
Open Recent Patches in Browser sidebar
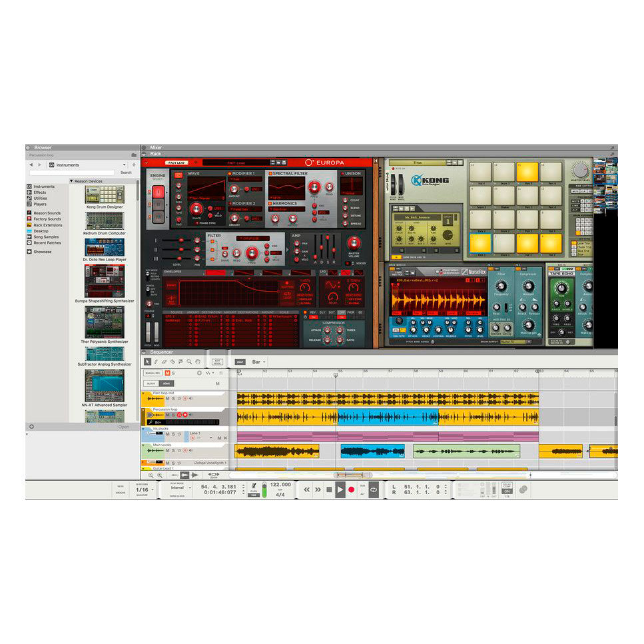coord(43,242)
